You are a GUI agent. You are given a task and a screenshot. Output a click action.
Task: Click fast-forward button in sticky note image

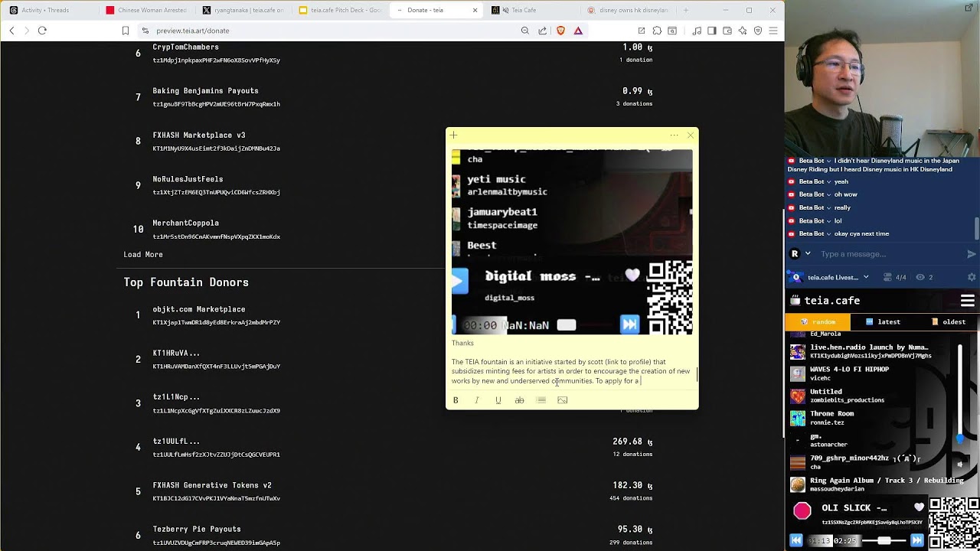629,324
